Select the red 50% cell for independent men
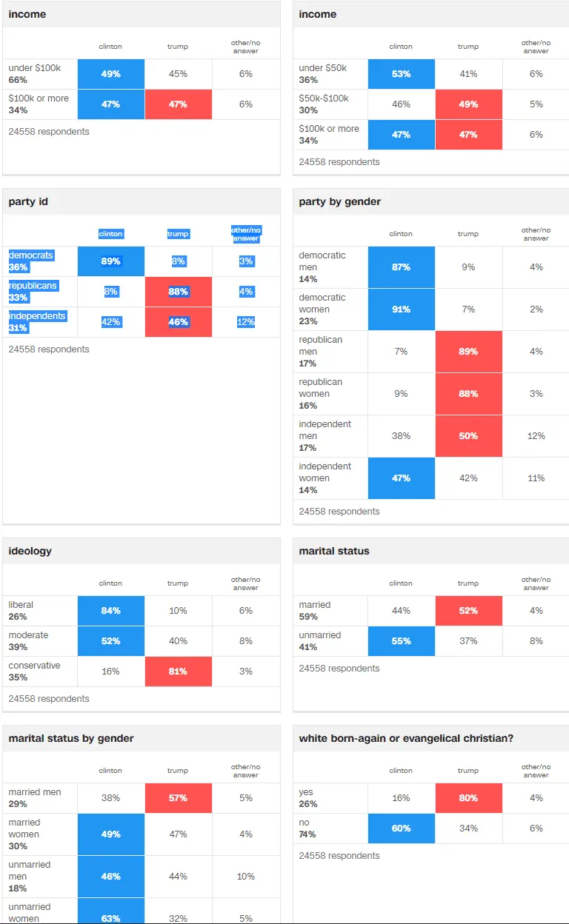Screen dimensions: 569x924 coord(468,436)
